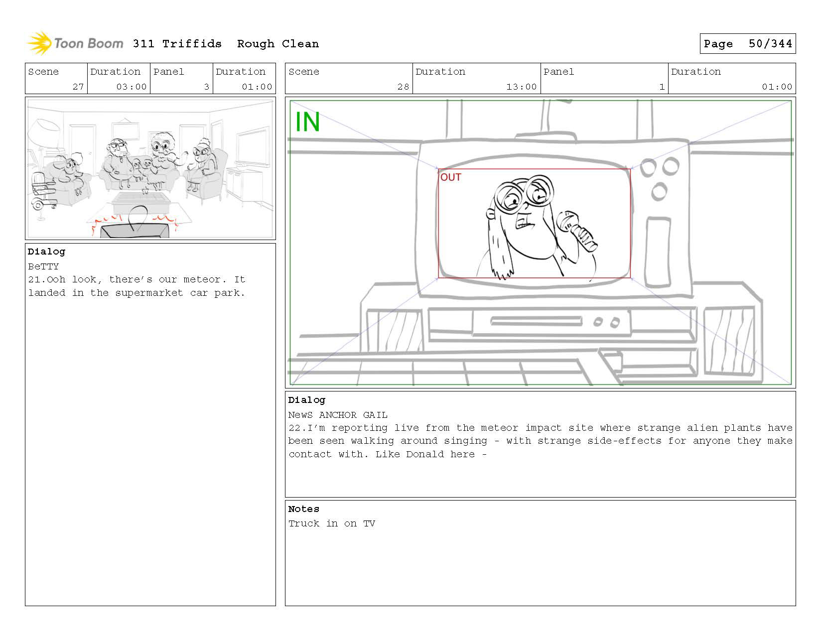Image resolution: width=821 pixels, height=644 pixels.
Task: Click the Page 50/344 indicator box
Action: [x=747, y=44]
